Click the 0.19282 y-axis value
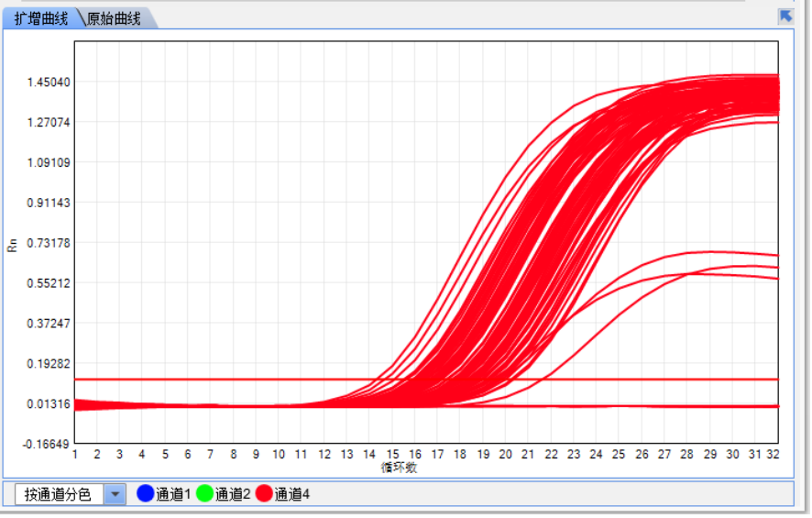Image resolution: width=812 pixels, height=518 pixels. pos(49,364)
